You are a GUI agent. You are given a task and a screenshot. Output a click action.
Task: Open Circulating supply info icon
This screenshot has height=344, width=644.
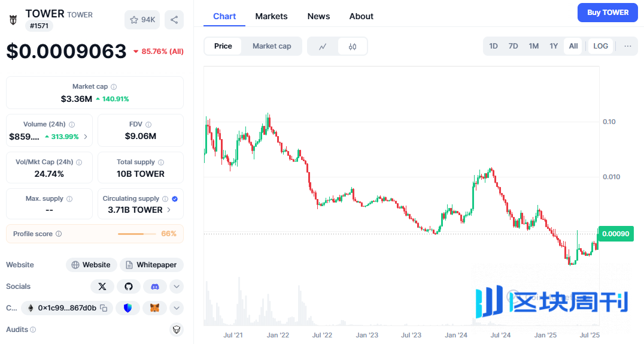(165, 199)
